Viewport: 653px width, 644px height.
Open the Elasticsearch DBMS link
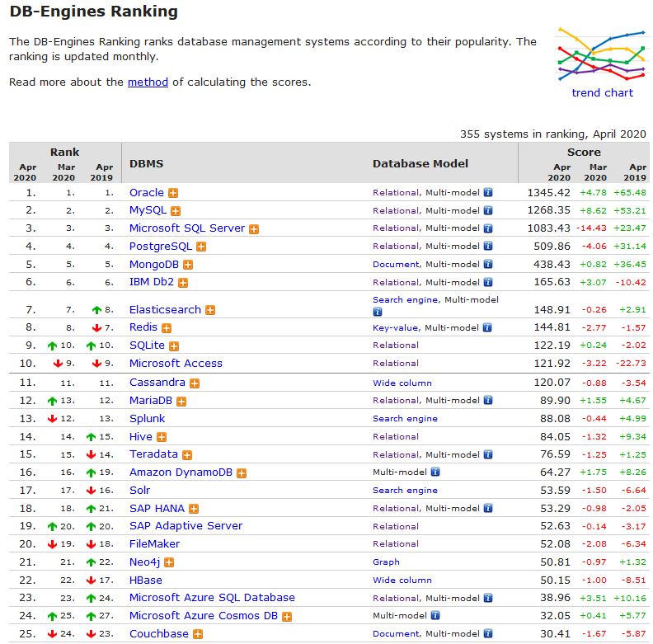165,310
